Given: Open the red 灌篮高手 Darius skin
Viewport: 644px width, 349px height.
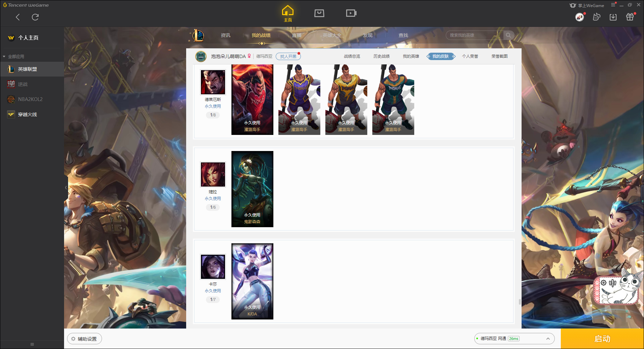Looking at the screenshot, I should click(x=252, y=100).
